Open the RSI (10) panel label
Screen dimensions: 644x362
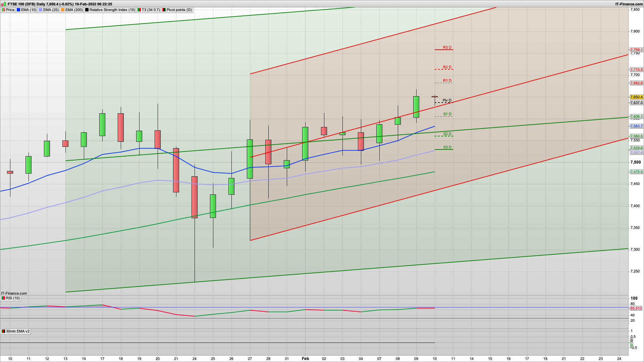[x=10, y=298]
